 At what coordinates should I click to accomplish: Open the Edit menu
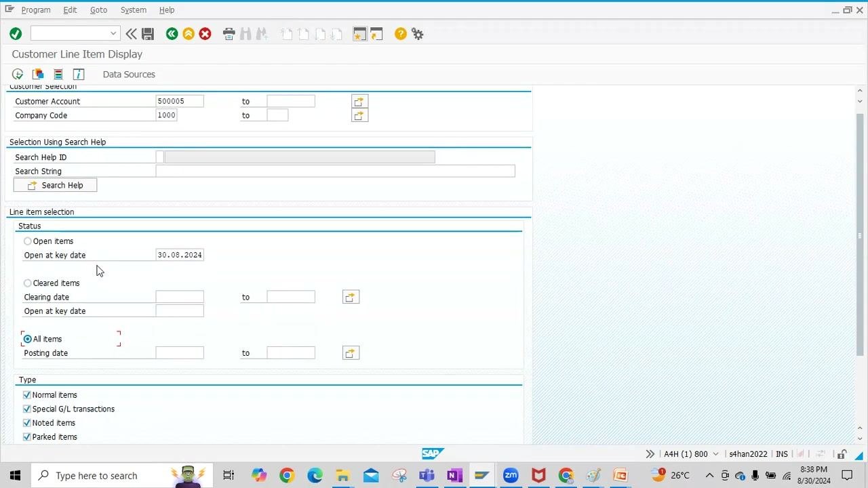tap(70, 10)
